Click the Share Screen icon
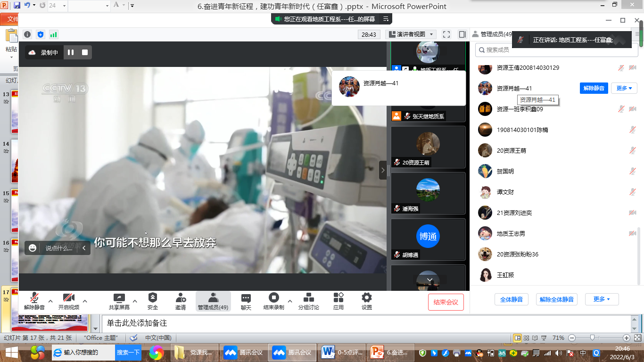 click(x=119, y=298)
